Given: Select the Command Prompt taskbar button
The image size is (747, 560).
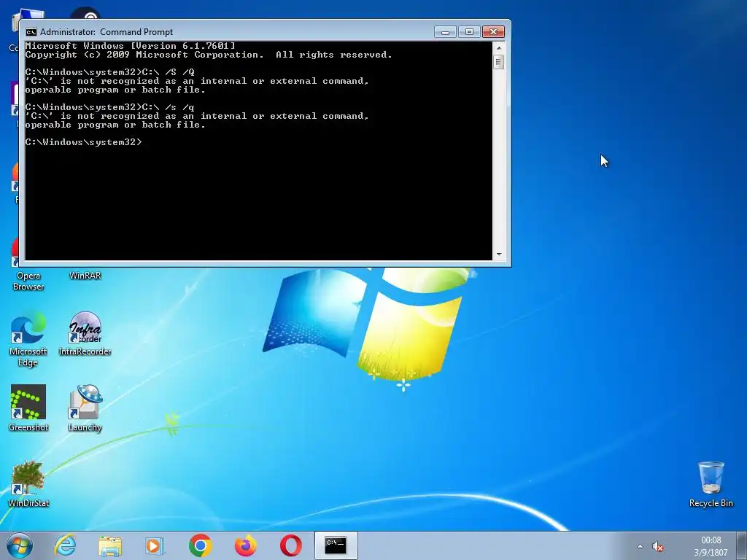Looking at the screenshot, I should point(336,545).
